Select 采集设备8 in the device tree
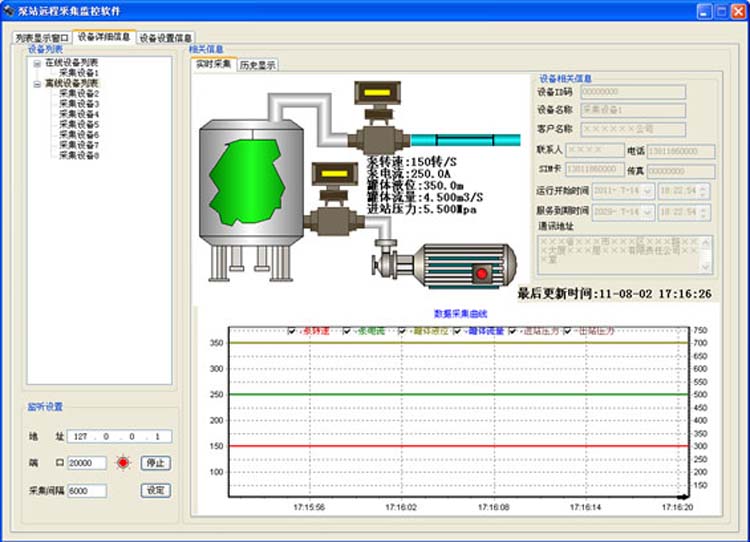This screenshot has width=750, height=542. [x=79, y=155]
